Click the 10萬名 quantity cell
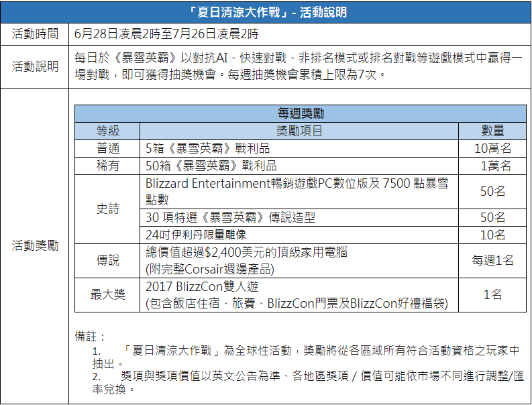The height and width of the screenshot is (405, 532). 492,149
